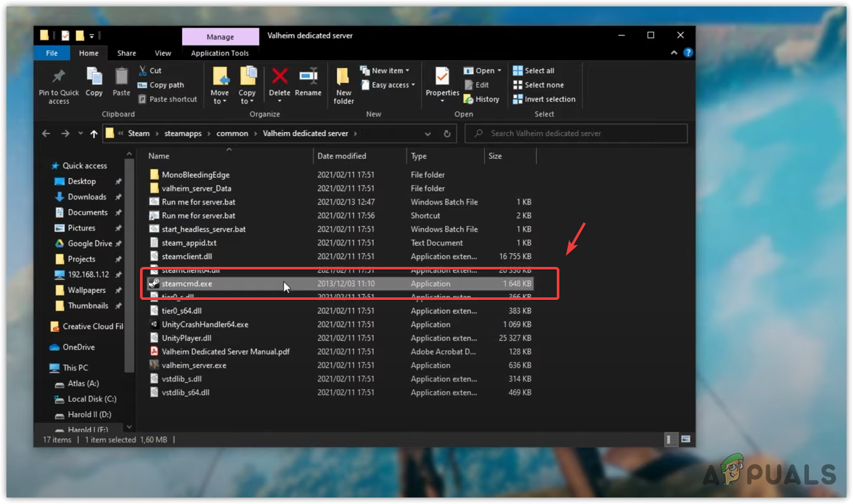Switch to the View ribbon tab
Image resolution: width=853 pixels, height=504 pixels.
(163, 53)
